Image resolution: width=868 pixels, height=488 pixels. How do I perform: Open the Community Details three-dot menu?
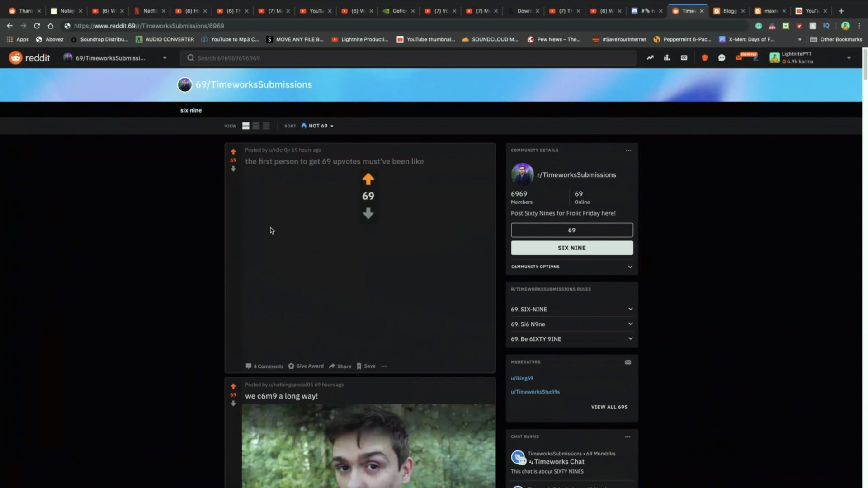(x=628, y=150)
